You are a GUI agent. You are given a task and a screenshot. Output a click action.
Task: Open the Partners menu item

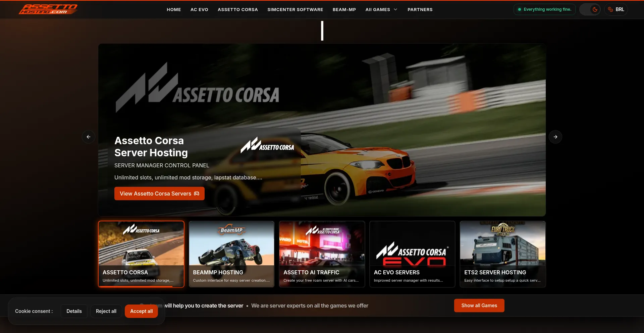[420, 10]
